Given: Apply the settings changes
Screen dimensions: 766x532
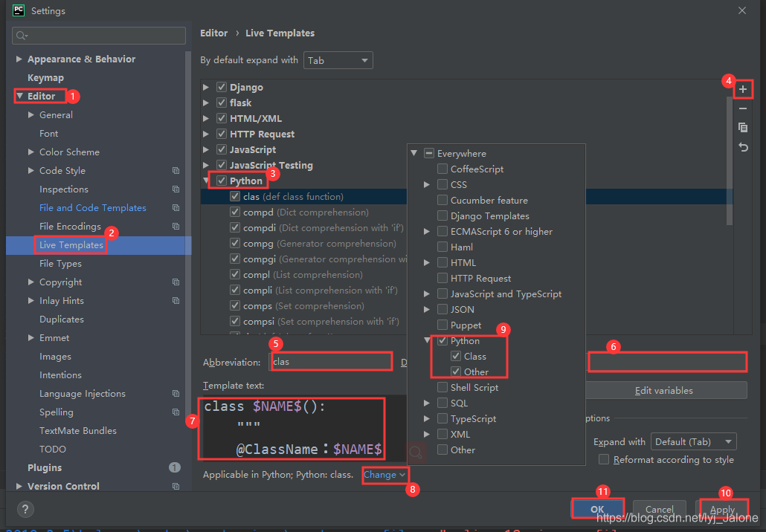Looking at the screenshot, I should click(723, 509).
